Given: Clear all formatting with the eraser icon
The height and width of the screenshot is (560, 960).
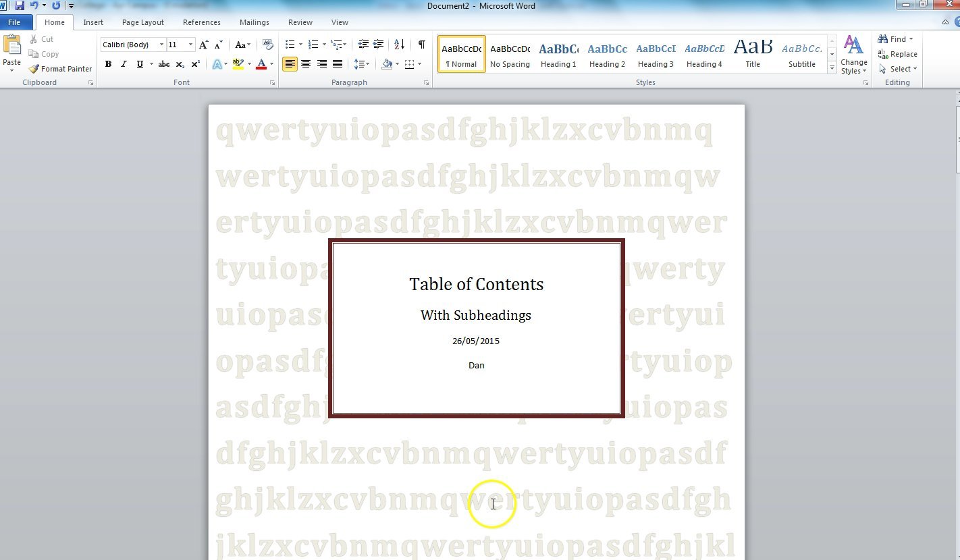Looking at the screenshot, I should tap(268, 44).
